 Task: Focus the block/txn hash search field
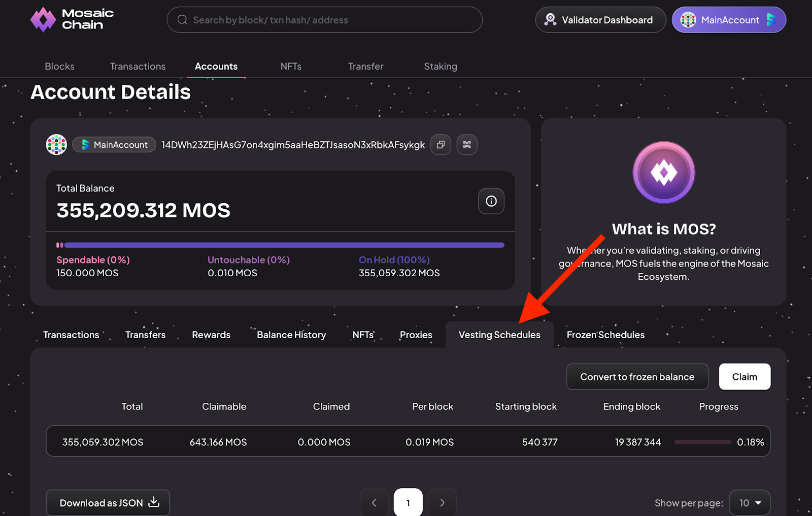click(325, 20)
